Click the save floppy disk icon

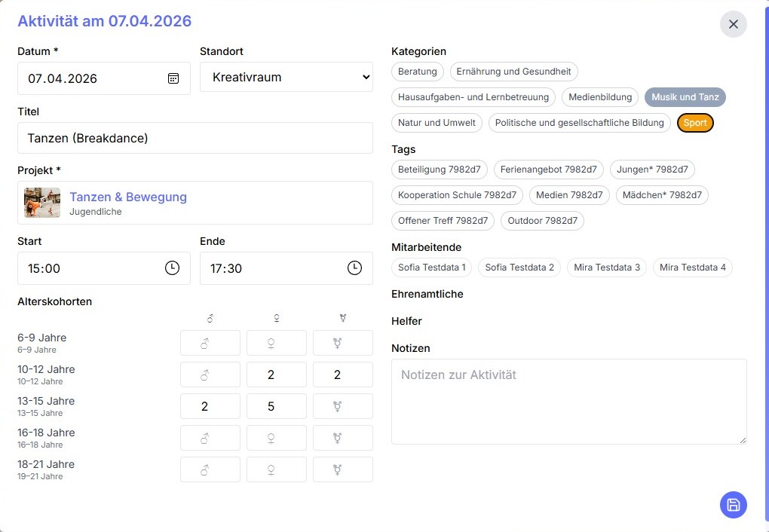(733, 505)
